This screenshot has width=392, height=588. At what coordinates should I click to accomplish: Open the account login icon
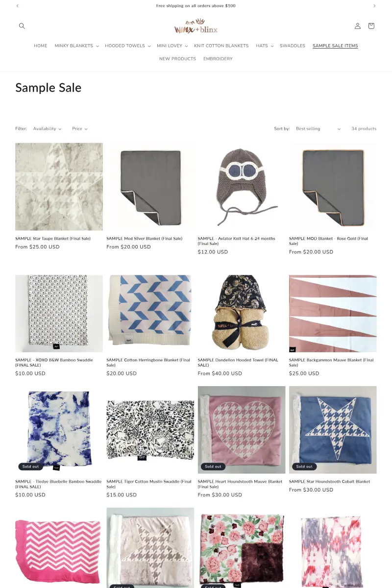358,26
